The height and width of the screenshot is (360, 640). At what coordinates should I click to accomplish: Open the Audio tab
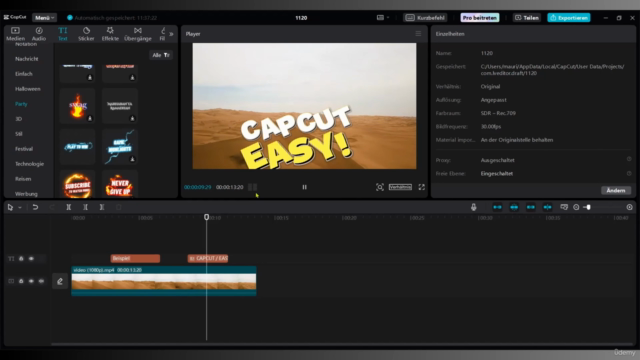[x=39, y=34]
